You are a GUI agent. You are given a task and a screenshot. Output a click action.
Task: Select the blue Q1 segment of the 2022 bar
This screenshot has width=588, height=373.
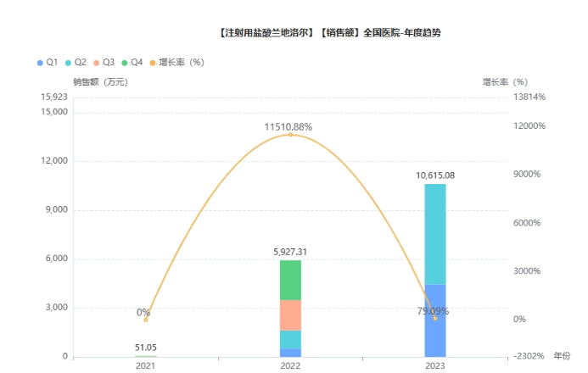tap(291, 353)
